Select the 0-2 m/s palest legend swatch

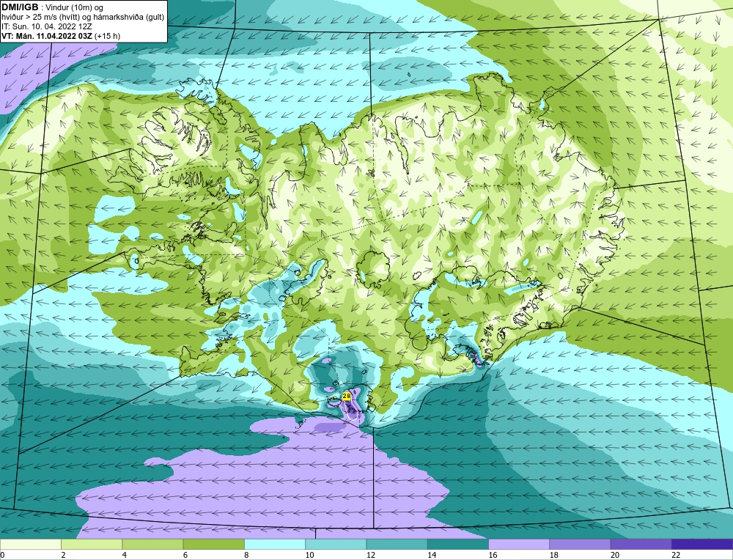30,545
